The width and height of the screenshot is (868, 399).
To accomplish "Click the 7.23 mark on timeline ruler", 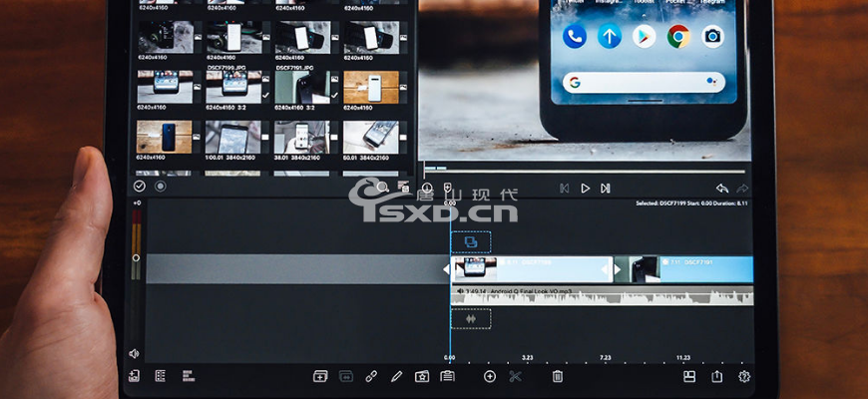I will click(605, 358).
